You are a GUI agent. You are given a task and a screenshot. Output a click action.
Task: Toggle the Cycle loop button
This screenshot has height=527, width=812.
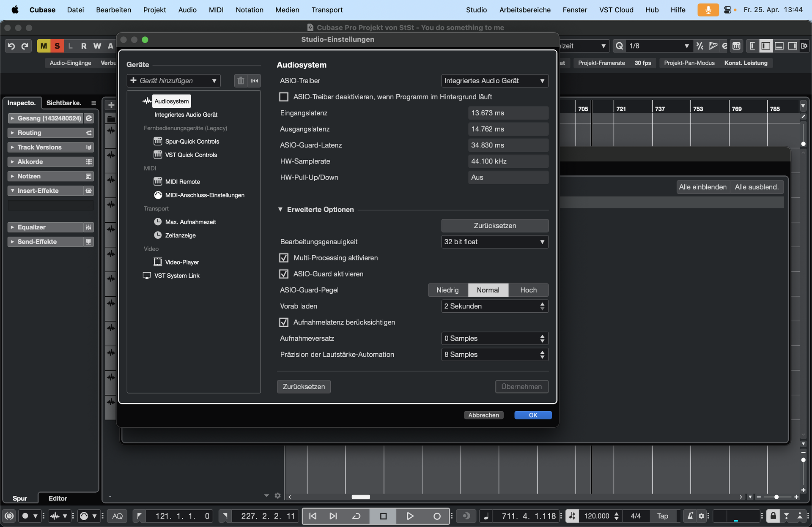click(357, 516)
